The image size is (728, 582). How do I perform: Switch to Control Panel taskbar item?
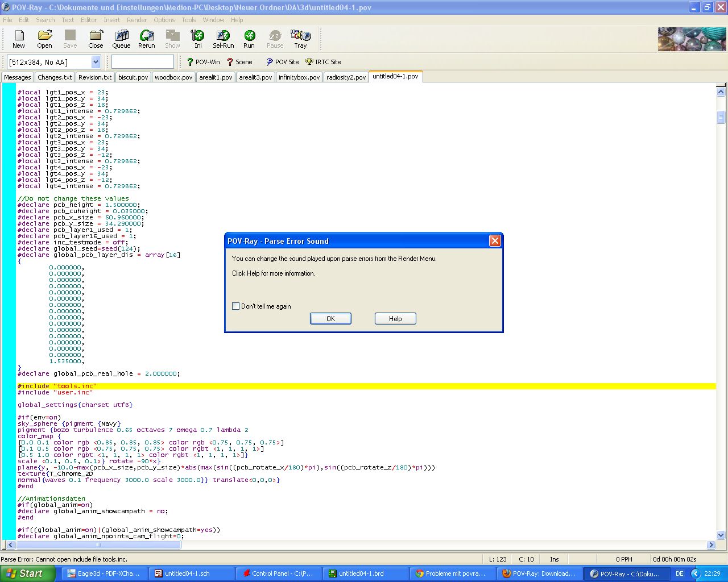(278, 573)
